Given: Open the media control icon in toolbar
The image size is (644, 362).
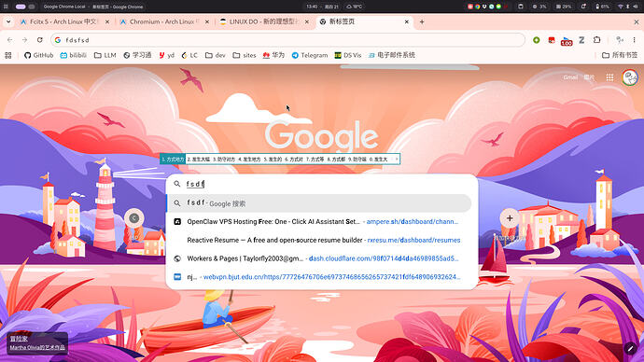Looking at the screenshot, I should click(x=620, y=40).
